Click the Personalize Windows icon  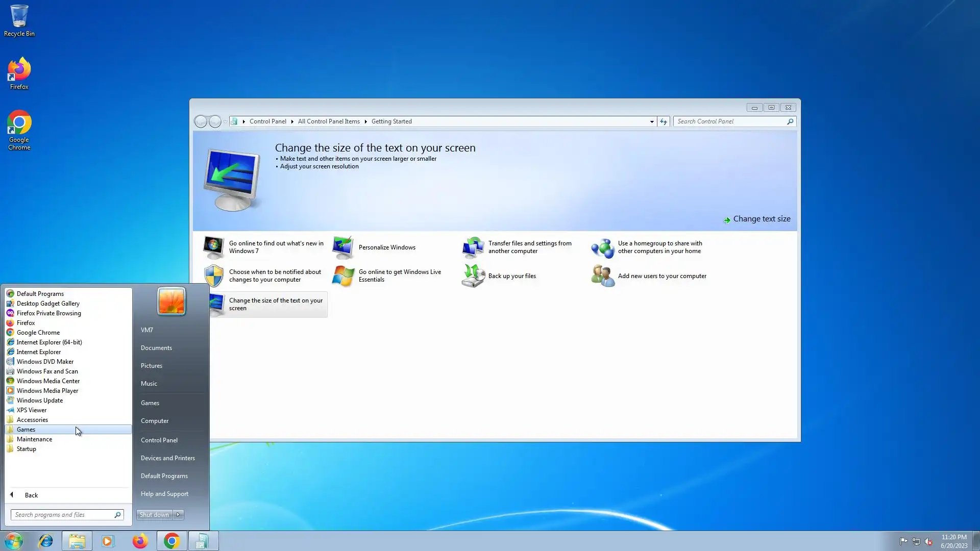click(343, 247)
